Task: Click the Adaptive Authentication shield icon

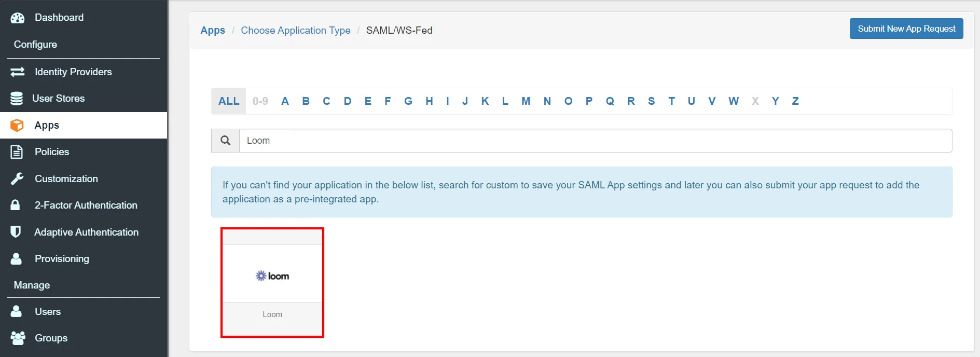Action: click(16, 232)
